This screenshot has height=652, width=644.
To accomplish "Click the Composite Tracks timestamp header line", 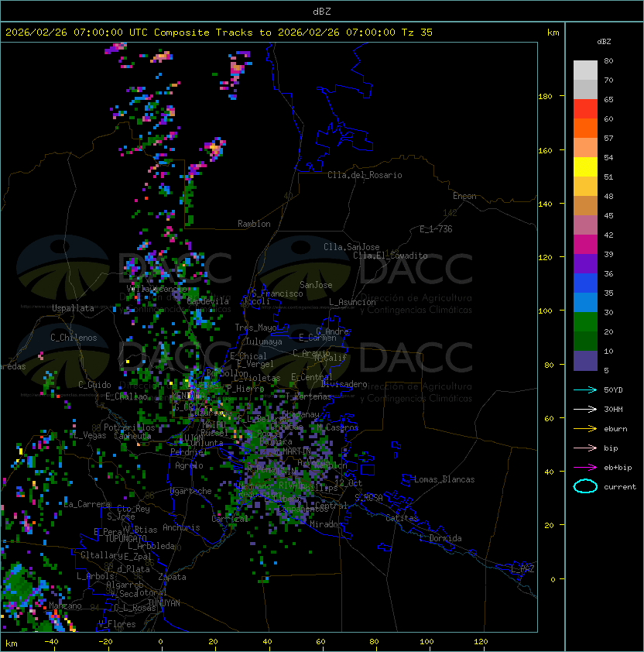I will click(219, 33).
